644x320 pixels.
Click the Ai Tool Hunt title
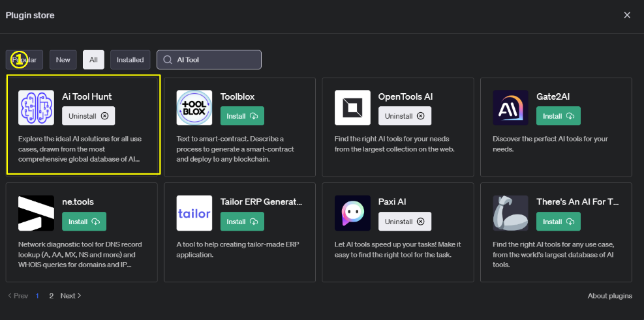click(87, 97)
